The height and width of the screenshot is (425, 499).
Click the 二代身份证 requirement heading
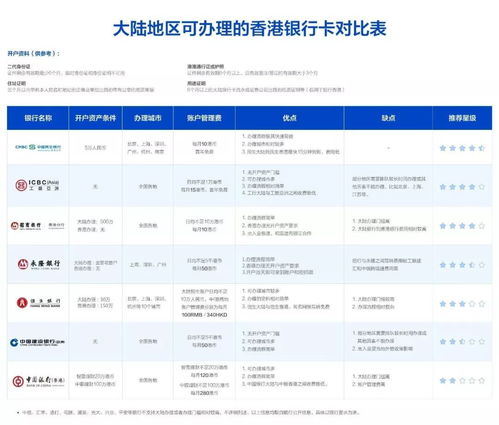pos(19,66)
